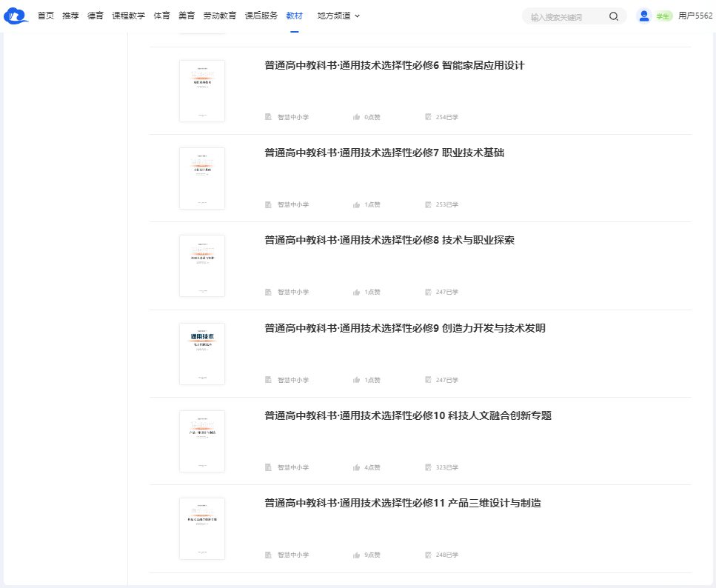Open title link 必修11 产品三维设计与制造
The height and width of the screenshot is (588, 716).
coord(403,504)
